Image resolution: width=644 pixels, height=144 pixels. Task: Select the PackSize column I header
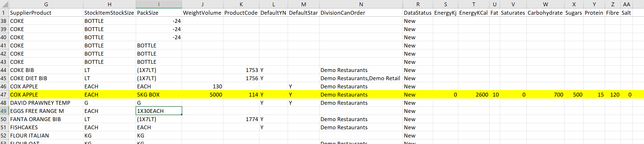(x=159, y=4)
